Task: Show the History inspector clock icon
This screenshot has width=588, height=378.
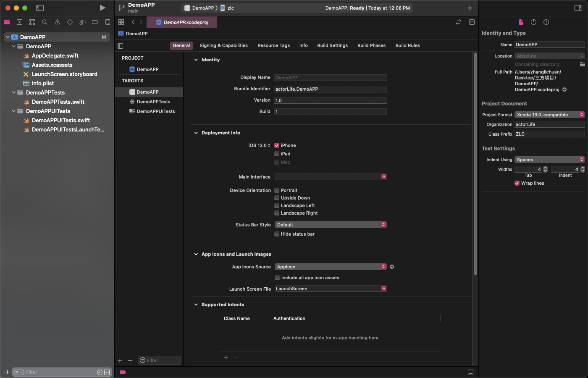Action: pyautogui.click(x=533, y=22)
